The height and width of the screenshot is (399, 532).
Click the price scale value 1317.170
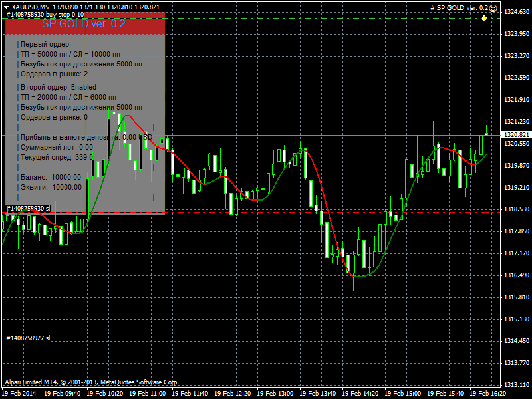click(517, 253)
